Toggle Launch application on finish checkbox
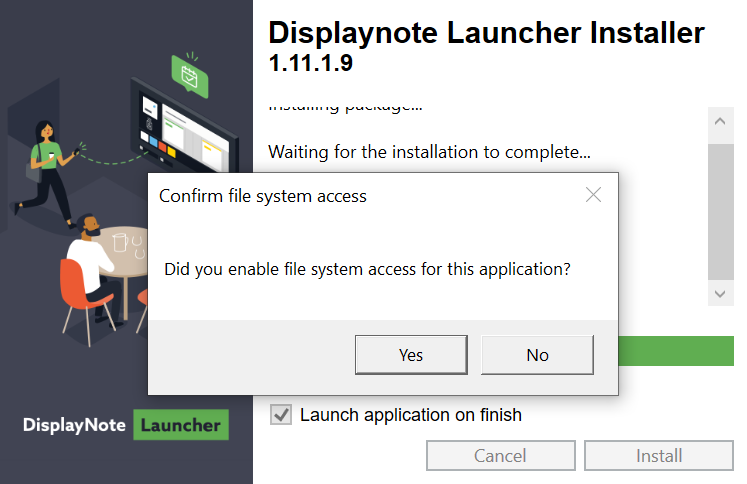The image size is (747, 484). [281, 414]
